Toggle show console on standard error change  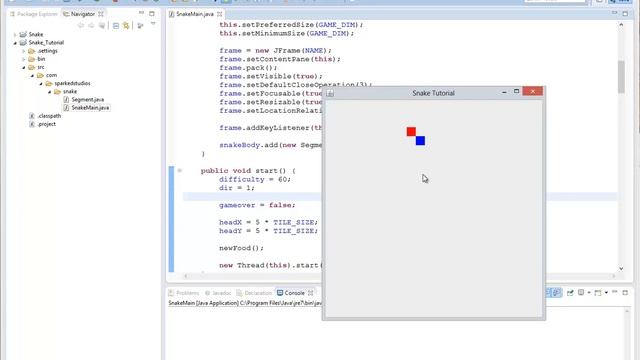click(557, 293)
